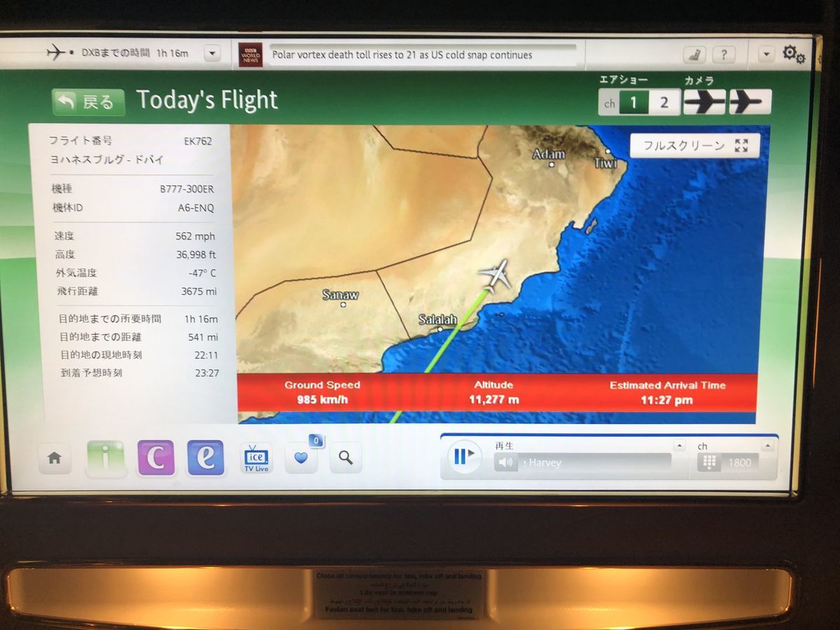Click the Salalah city label on map
The width and height of the screenshot is (840, 630).
pyautogui.click(x=437, y=320)
